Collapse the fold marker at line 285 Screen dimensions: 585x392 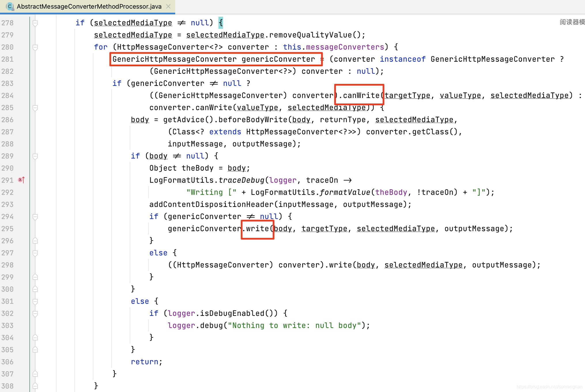click(x=35, y=108)
